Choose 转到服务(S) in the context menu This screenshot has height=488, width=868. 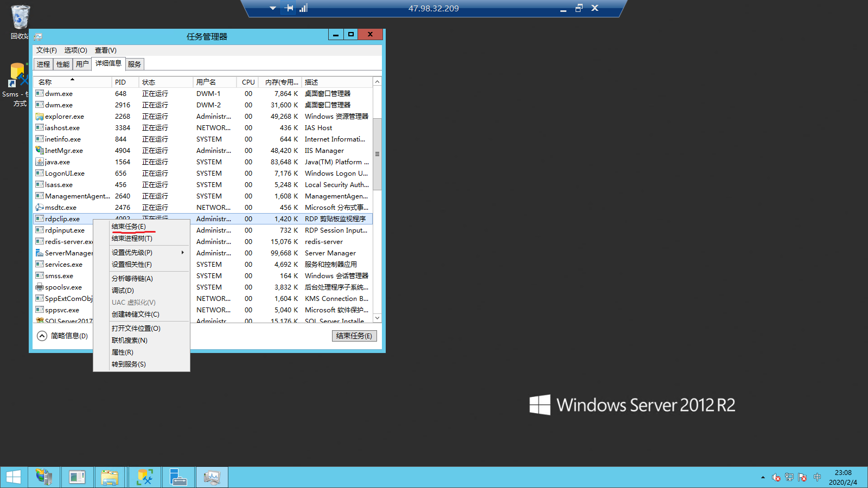(142, 364)
